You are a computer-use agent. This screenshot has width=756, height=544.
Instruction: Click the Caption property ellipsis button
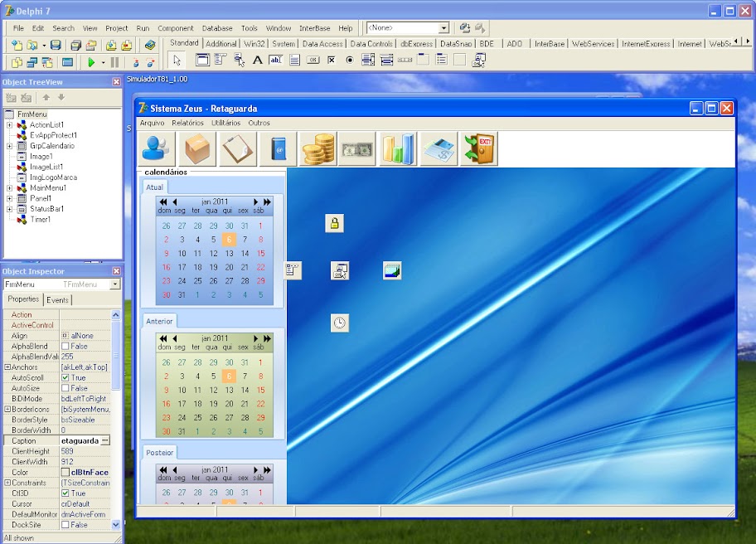point(105,440)
